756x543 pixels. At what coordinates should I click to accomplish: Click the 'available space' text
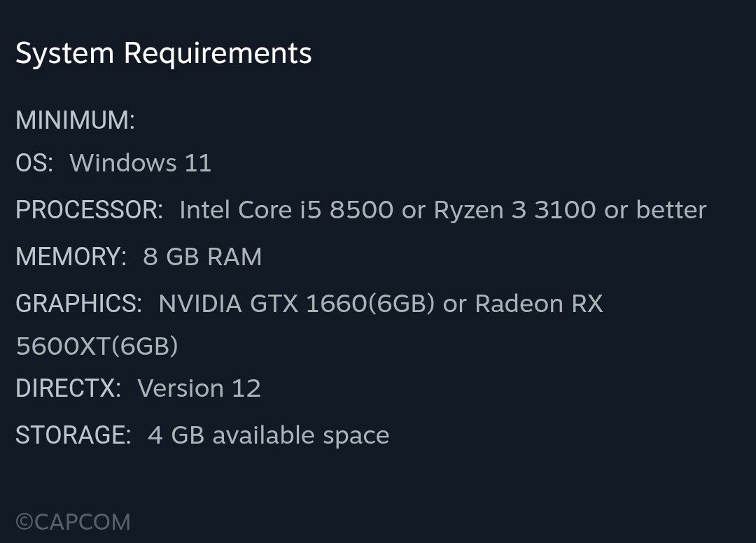(x=300, y=435)
